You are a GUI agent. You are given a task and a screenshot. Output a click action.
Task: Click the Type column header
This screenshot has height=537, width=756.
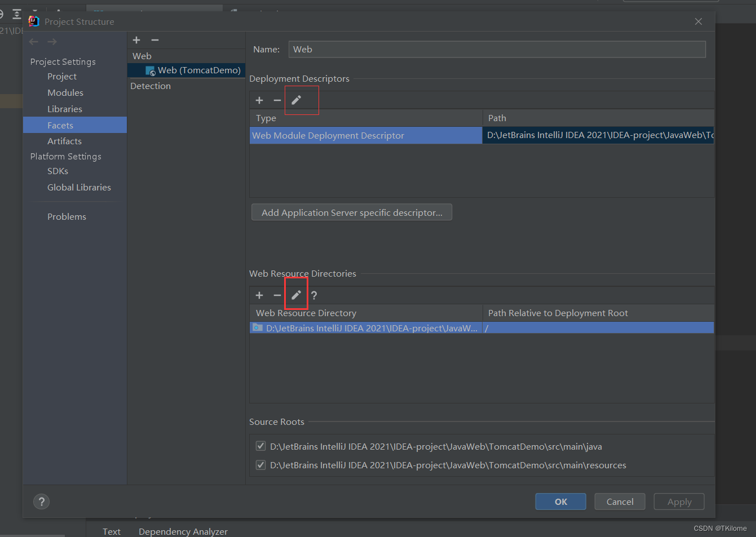pyautogui.click(x=366, y=118)
